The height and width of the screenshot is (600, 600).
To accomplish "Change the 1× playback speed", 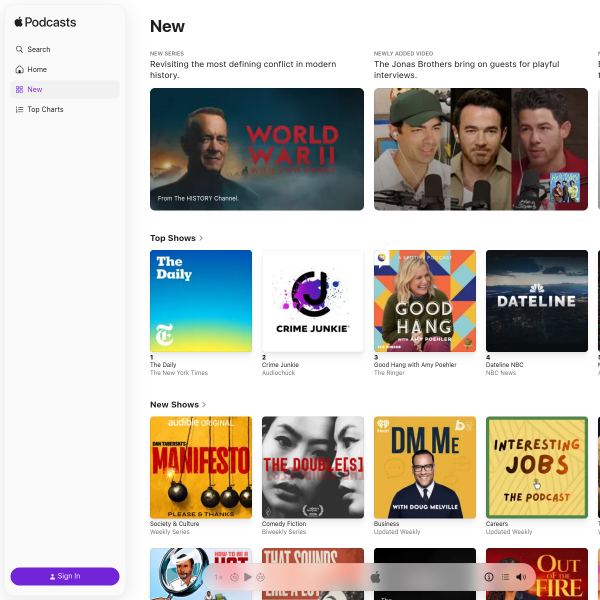I will click(x=218, y=577).
